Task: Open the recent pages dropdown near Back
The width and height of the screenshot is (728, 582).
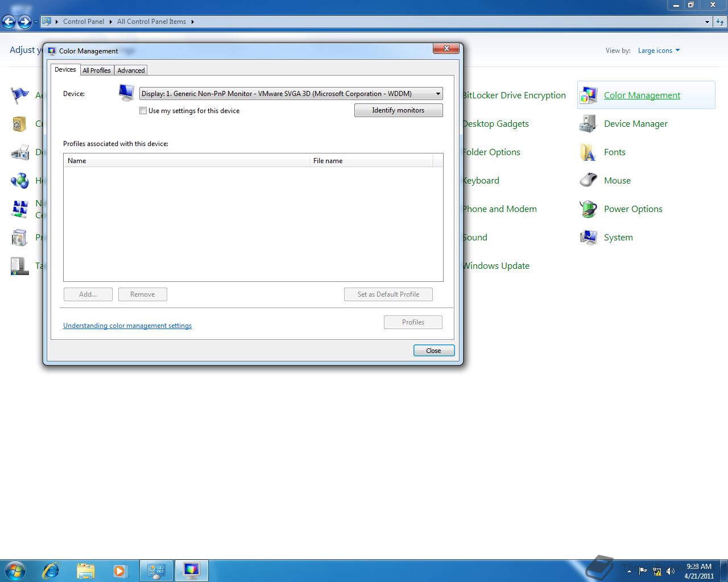Action: pos(36,22)
